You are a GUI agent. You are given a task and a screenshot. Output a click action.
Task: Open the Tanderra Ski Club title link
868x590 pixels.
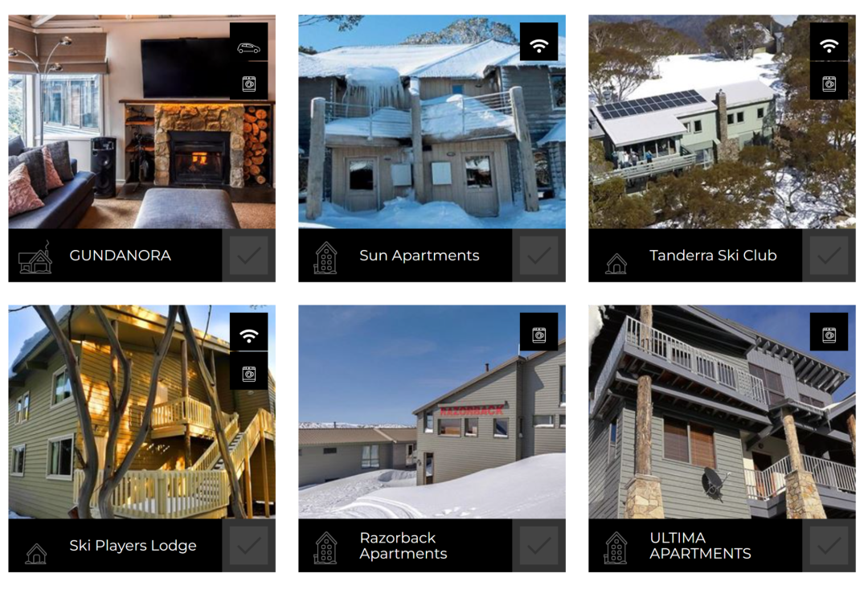(712, 255)
